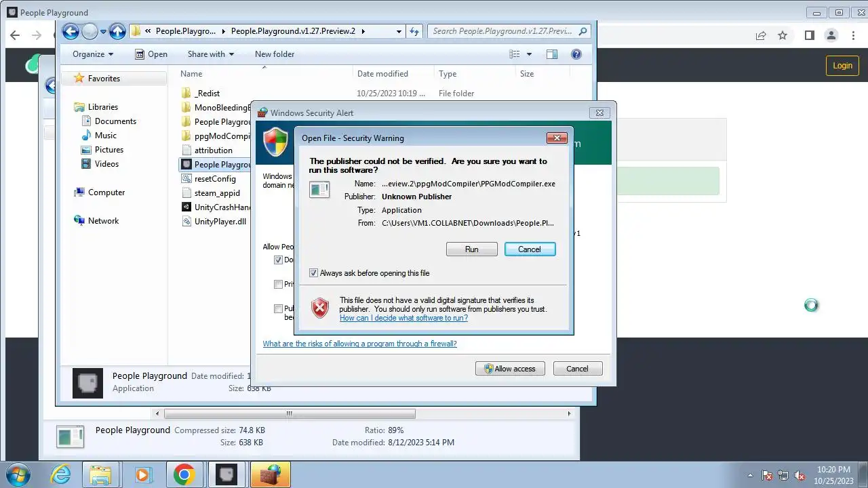This screenshot has height=488, width=868.
Task: Expand the address bar history dropdown
Action: 399,31
